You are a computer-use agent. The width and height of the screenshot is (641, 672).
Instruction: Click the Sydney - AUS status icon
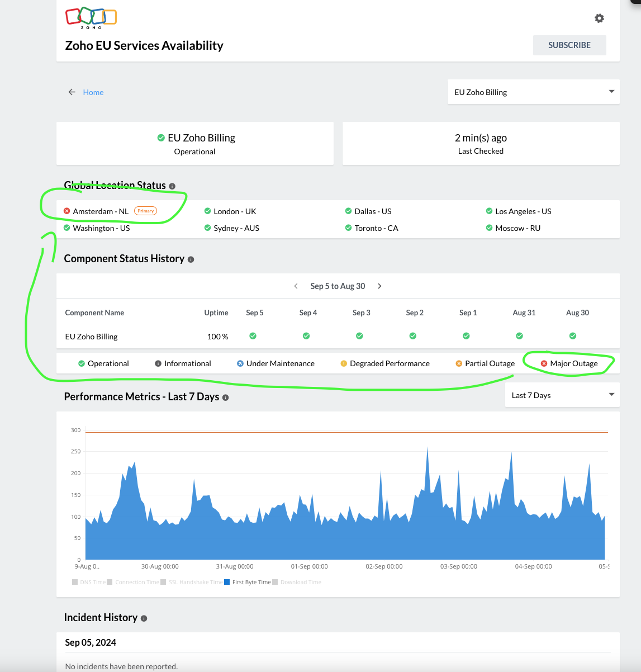[208, 228]
